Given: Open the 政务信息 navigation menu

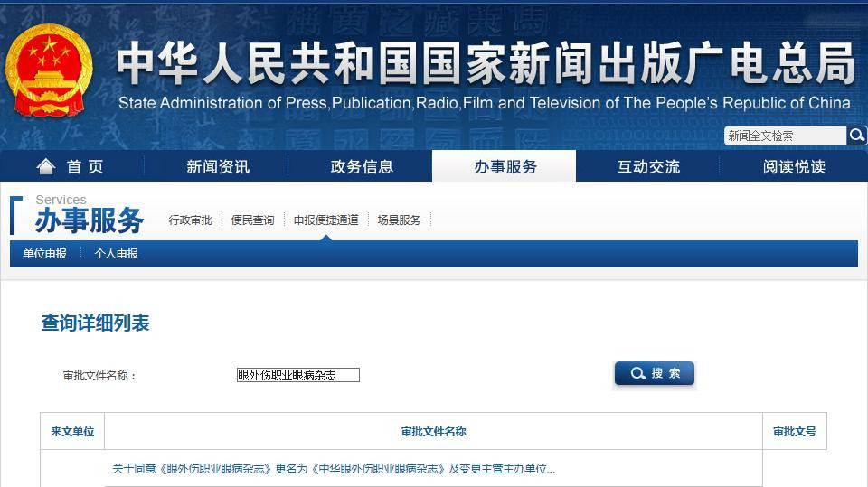Looking at the screenshot, I should (362, 167).
